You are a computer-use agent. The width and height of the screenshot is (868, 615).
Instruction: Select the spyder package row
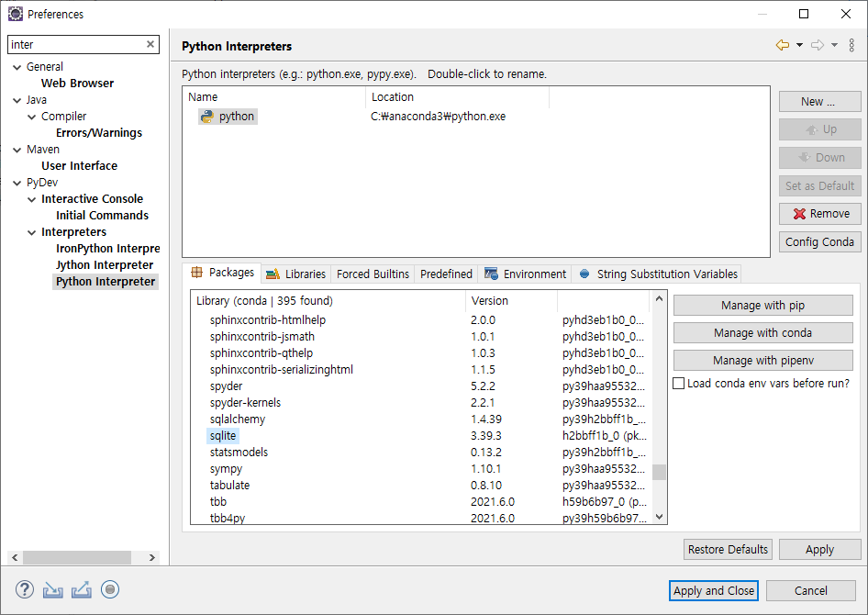[x=226, y=386]
